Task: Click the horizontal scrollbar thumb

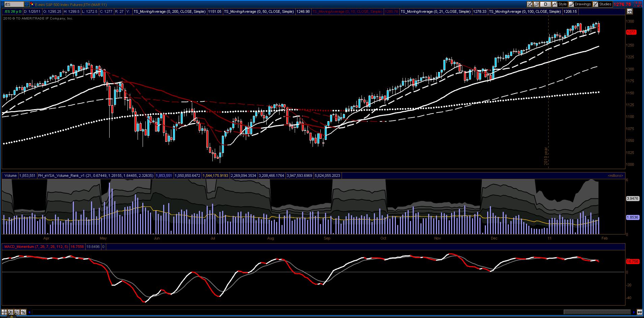Action: [x=597, y=312]
